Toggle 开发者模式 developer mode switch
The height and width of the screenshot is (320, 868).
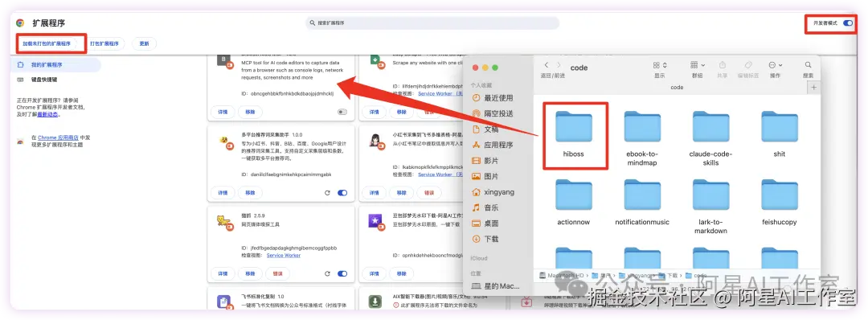(x=848, y=23)
